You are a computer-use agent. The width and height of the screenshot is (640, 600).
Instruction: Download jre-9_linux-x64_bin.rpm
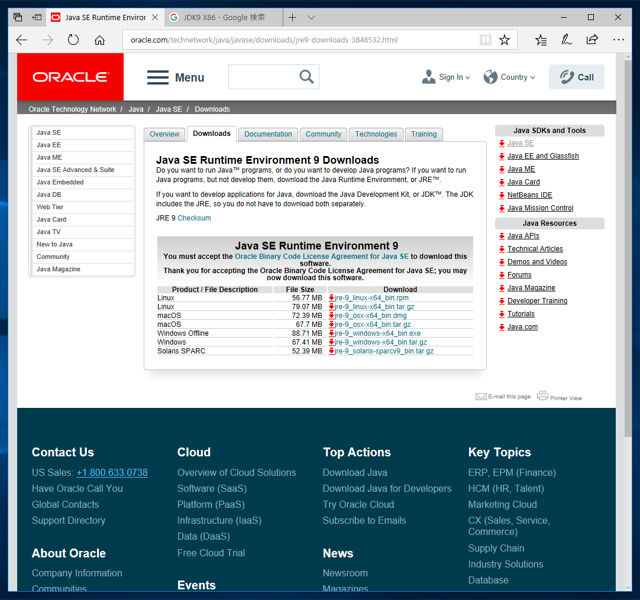371,298
